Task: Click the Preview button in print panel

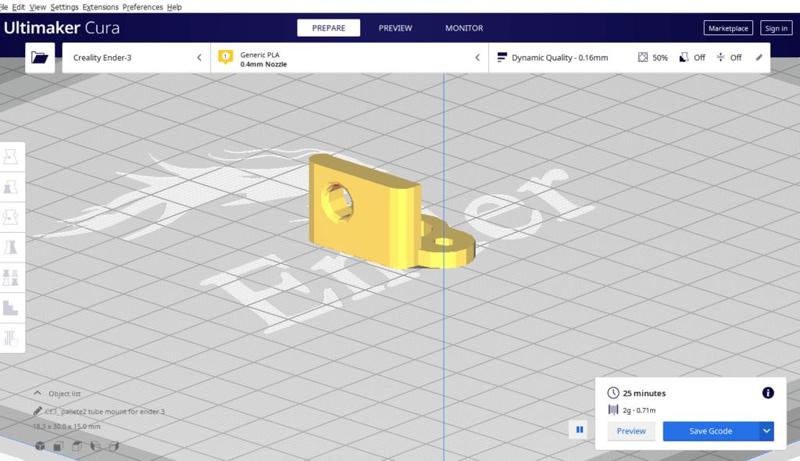Action: [631, 431]
